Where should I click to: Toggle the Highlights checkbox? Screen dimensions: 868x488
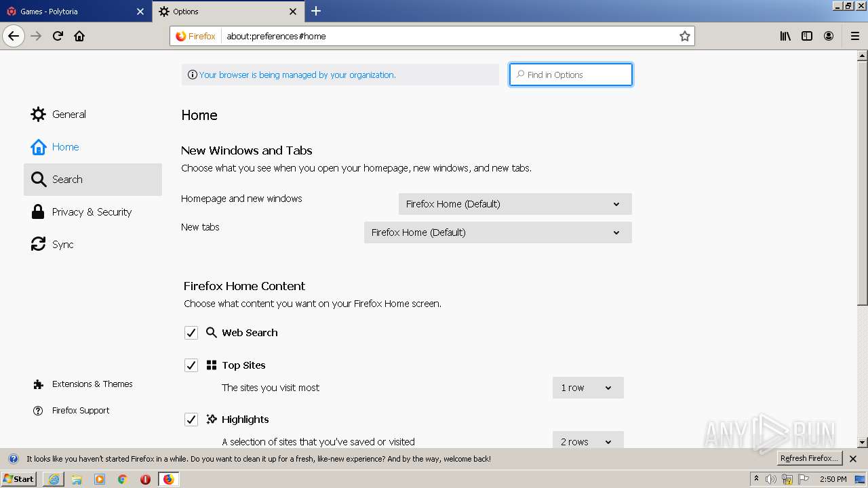(x=191, y=420)
